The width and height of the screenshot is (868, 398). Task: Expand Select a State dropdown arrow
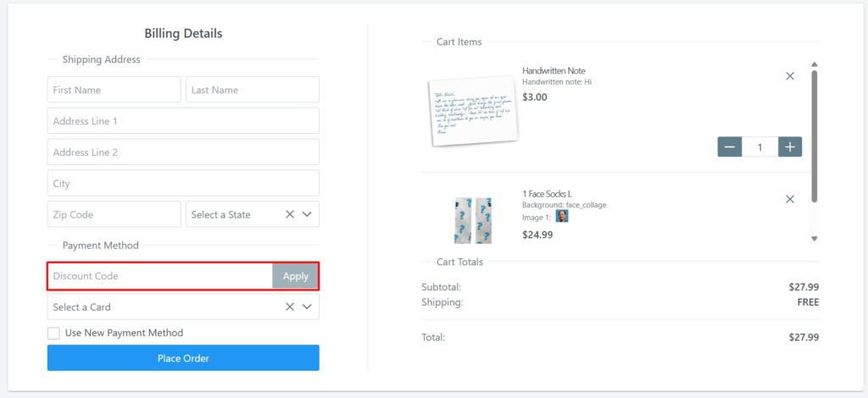click(307, 214)
